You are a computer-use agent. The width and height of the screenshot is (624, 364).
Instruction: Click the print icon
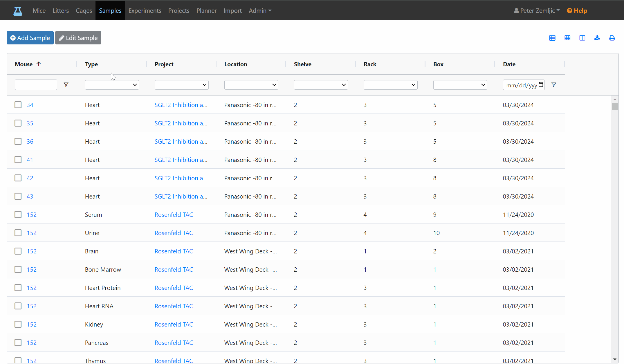[612, 38]
